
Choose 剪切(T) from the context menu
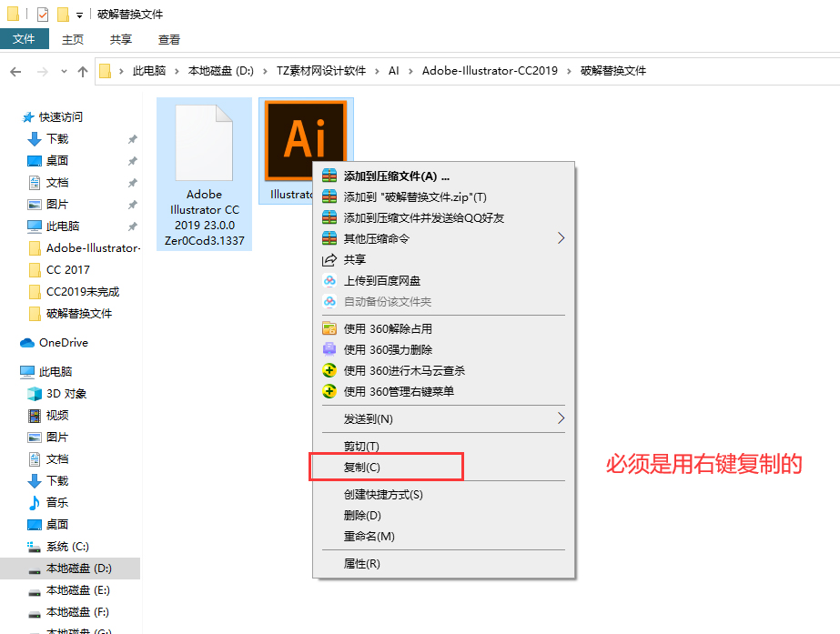pos(443,446)
